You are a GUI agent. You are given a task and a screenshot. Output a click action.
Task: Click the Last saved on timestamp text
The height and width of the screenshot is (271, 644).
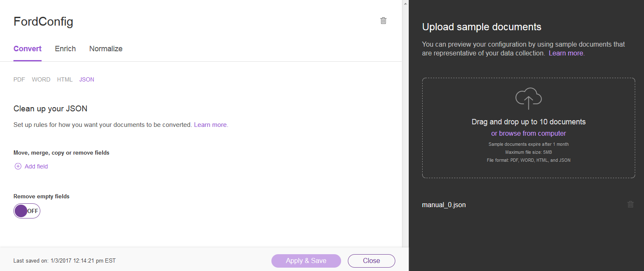[x=65, y=261]
